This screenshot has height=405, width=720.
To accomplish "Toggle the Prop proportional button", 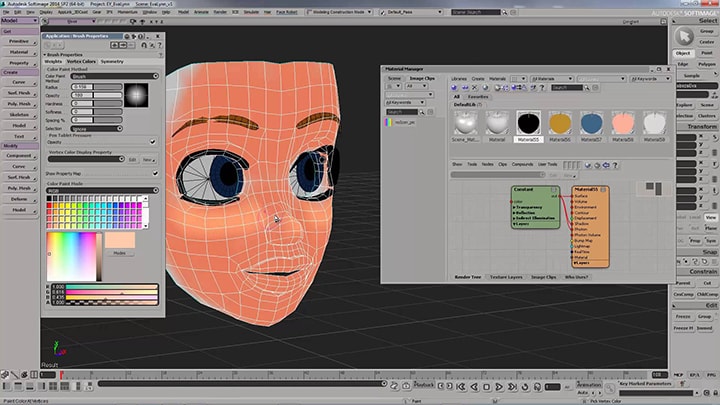I will (695, 241).
